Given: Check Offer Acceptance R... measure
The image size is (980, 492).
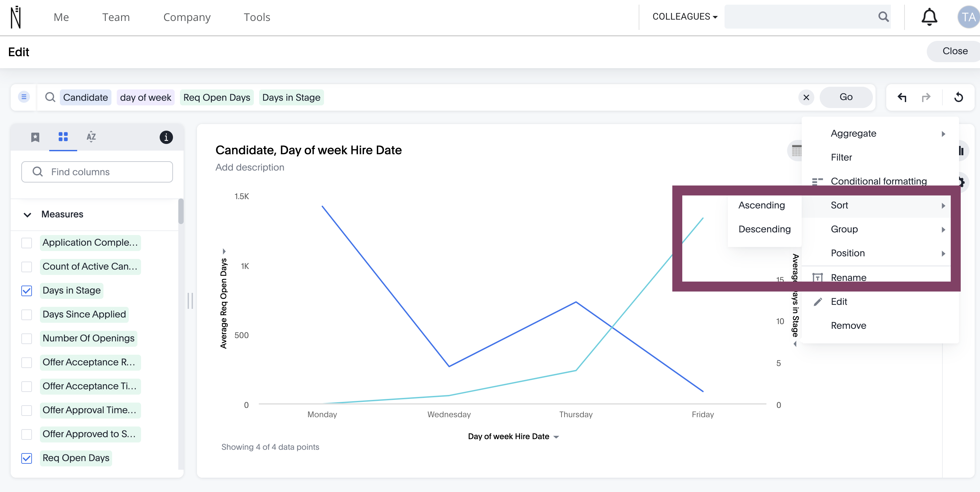Looking at the screenshot, I should point(27,362).
